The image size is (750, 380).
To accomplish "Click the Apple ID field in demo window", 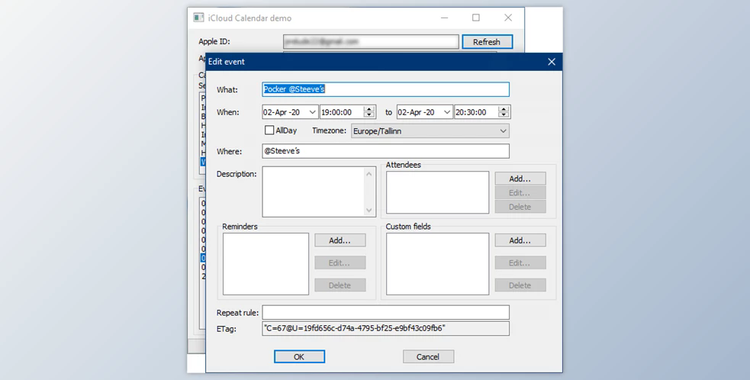I will pos(371,42).
